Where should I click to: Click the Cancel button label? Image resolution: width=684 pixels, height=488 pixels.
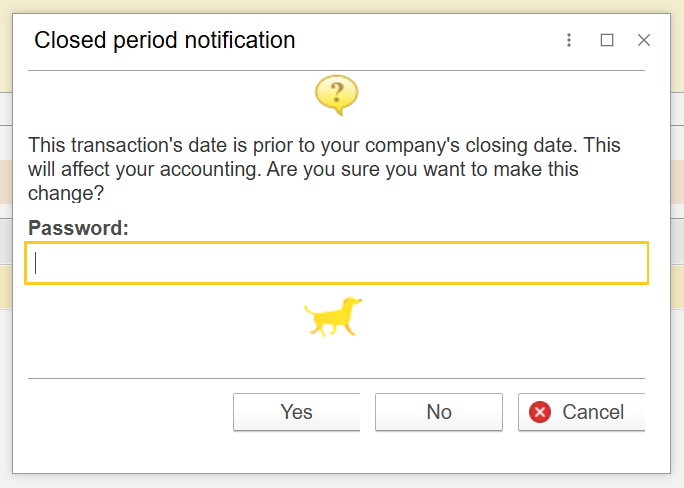click(593, 412)
